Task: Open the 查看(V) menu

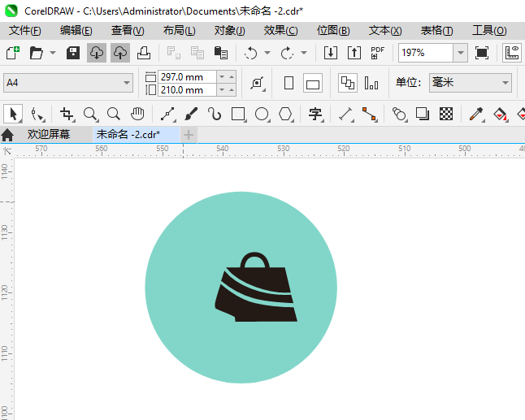Action: coord(128,30)
